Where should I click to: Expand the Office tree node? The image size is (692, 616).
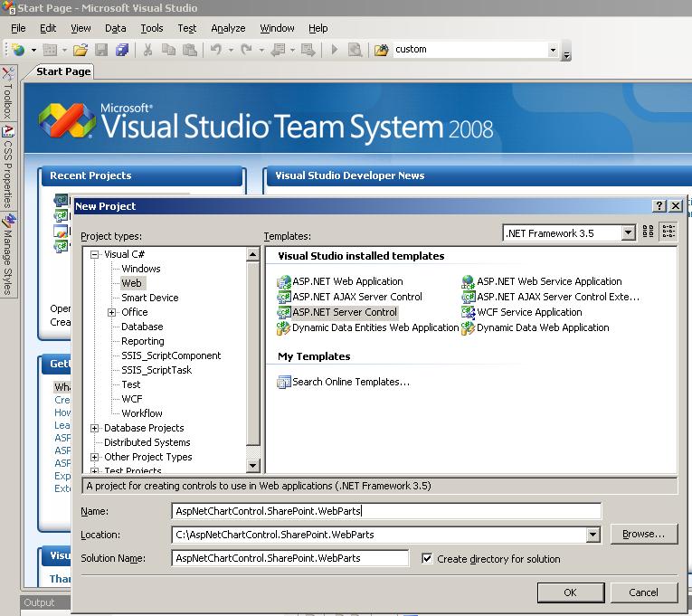pos(111,312)
